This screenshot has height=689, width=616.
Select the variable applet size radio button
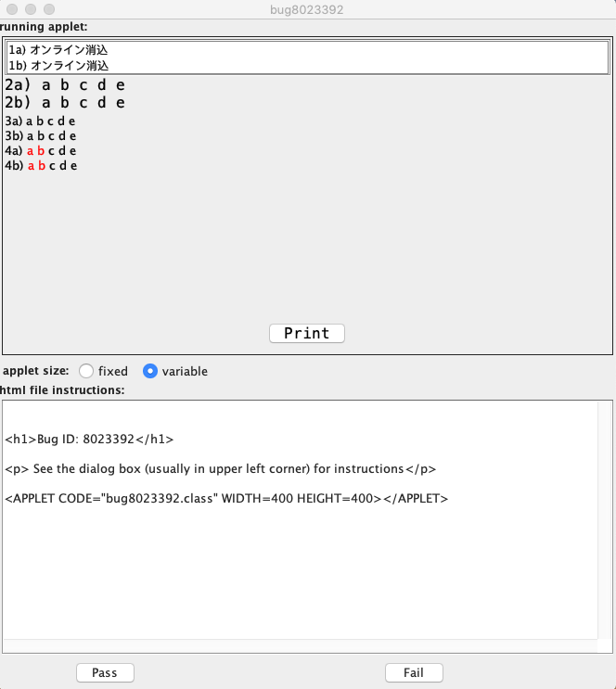pos(150,371)
